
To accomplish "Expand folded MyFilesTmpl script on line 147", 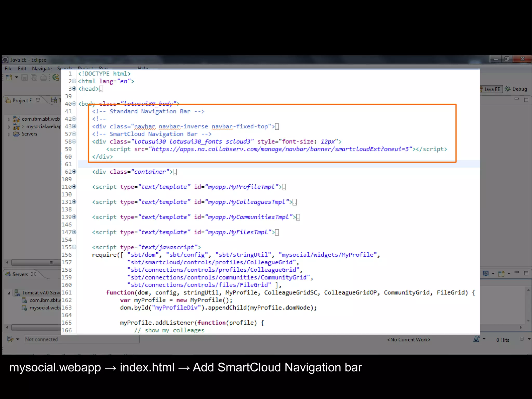I will tap(74, 232).
